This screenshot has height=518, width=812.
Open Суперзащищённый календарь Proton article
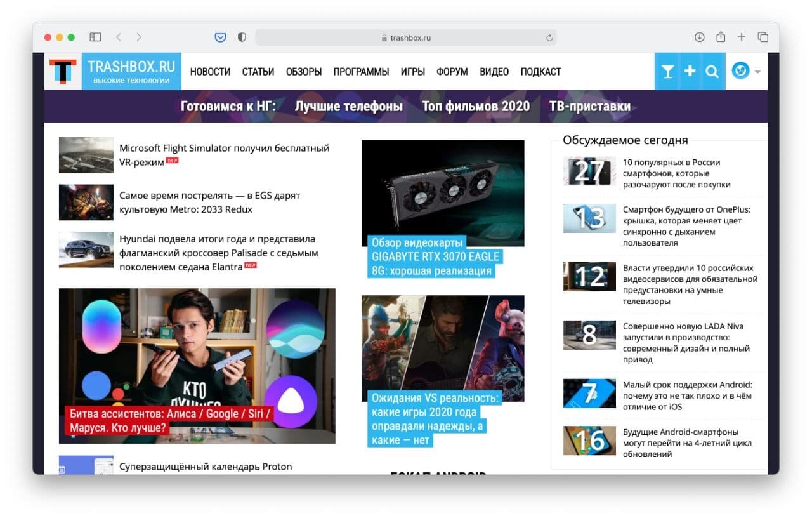[206, 467]
